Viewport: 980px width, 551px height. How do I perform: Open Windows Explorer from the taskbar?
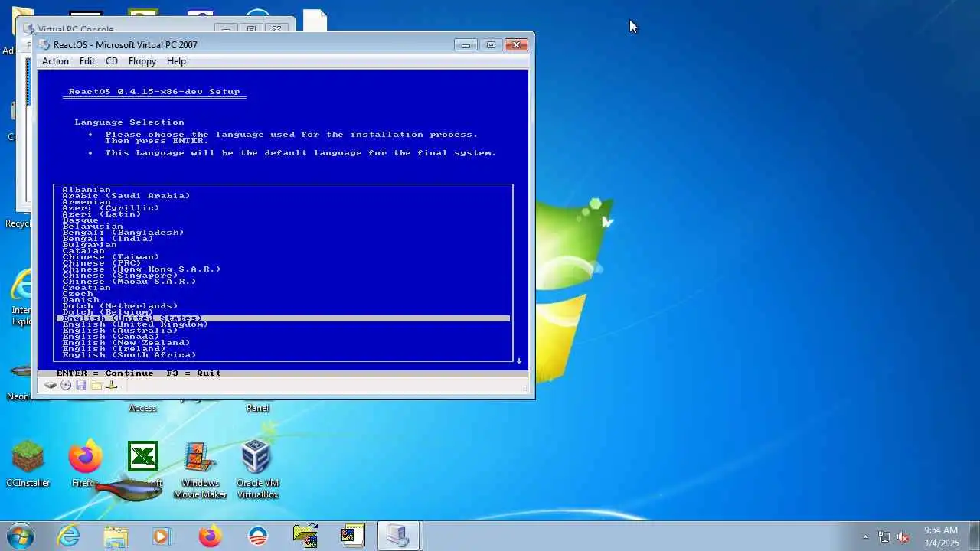pyautogui.click(x=116, y=536)
